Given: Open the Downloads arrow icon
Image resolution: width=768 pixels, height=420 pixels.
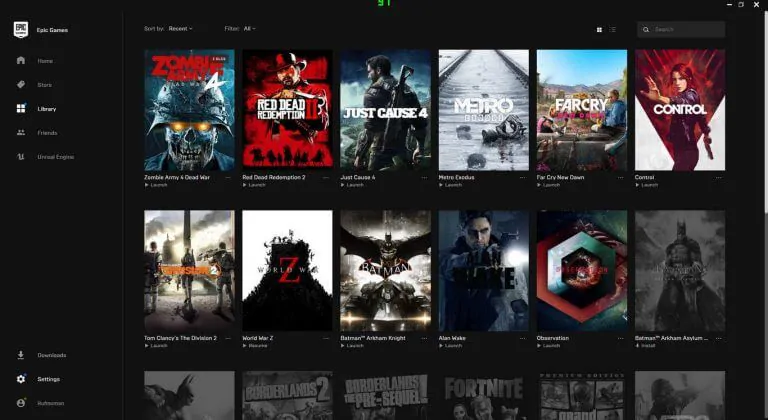Looking at the screenshot, I should click(21, 355).
